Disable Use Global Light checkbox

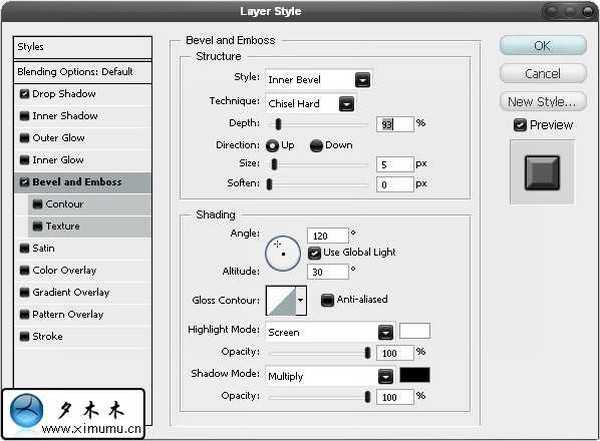point(314,253)
